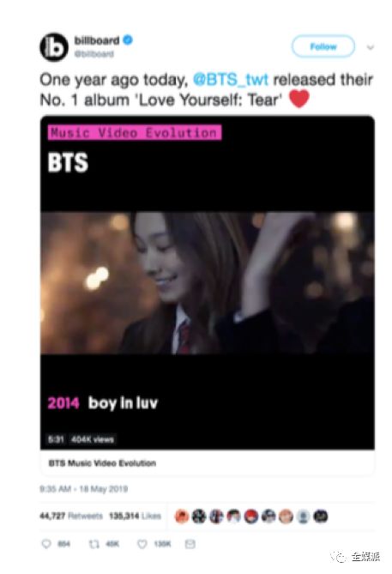Click the billboard account name
Image resolution: width=392 pixels, height=574 pixels.
97,40
